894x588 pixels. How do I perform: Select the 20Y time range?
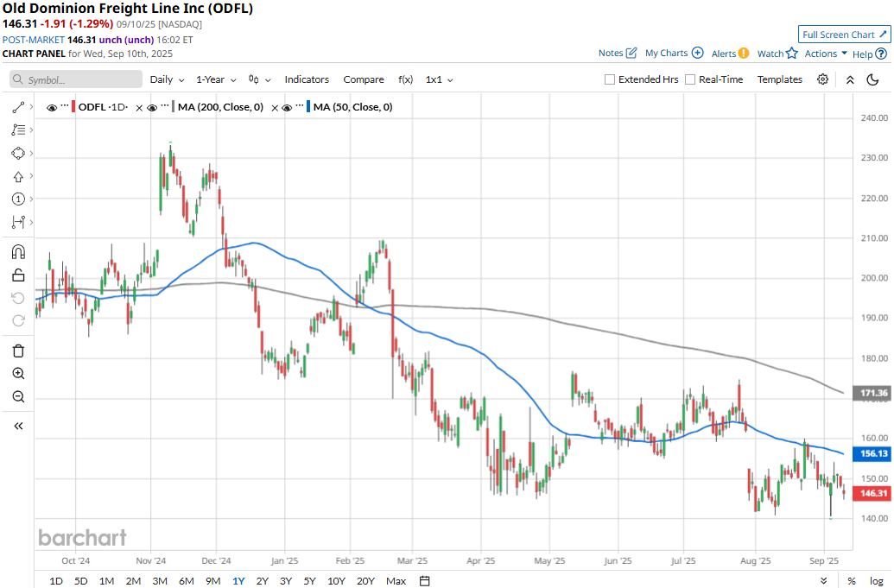pyautogui.click(x=365, y=580)
